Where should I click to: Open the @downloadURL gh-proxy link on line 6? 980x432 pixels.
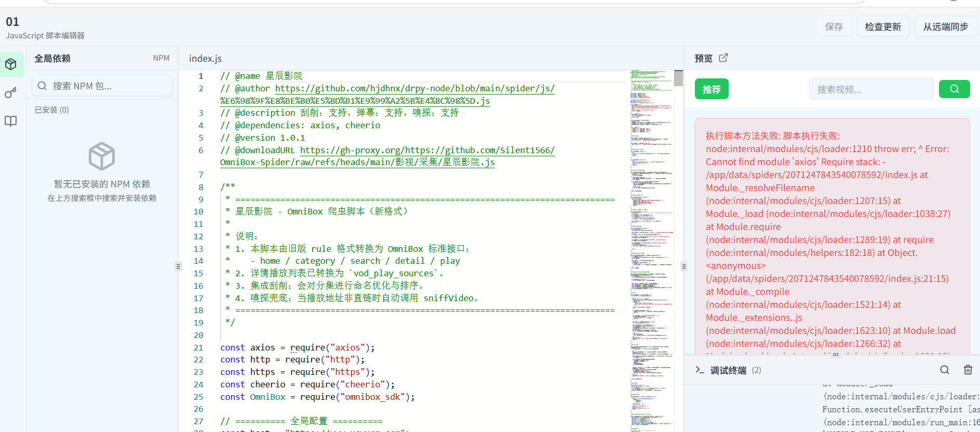[387, 156]
